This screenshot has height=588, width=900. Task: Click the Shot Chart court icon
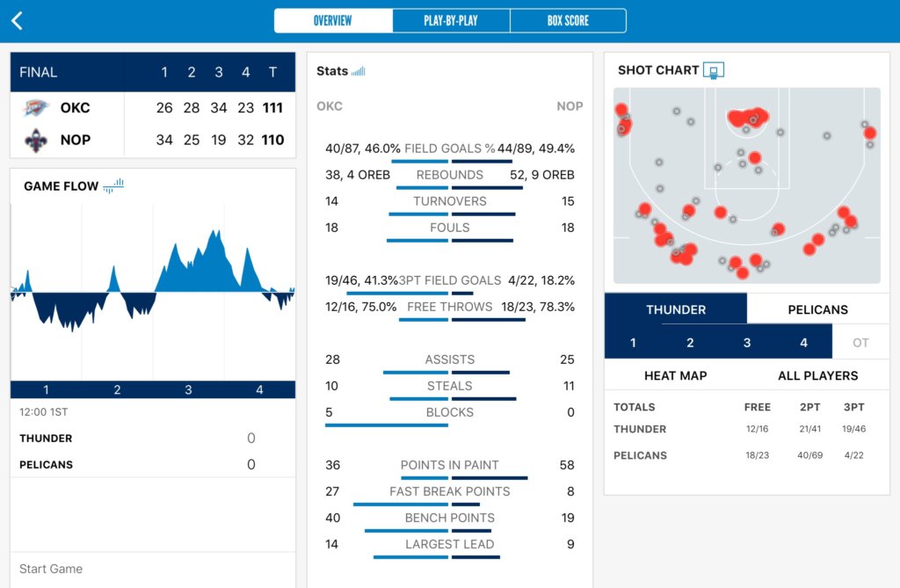[714, 70]
